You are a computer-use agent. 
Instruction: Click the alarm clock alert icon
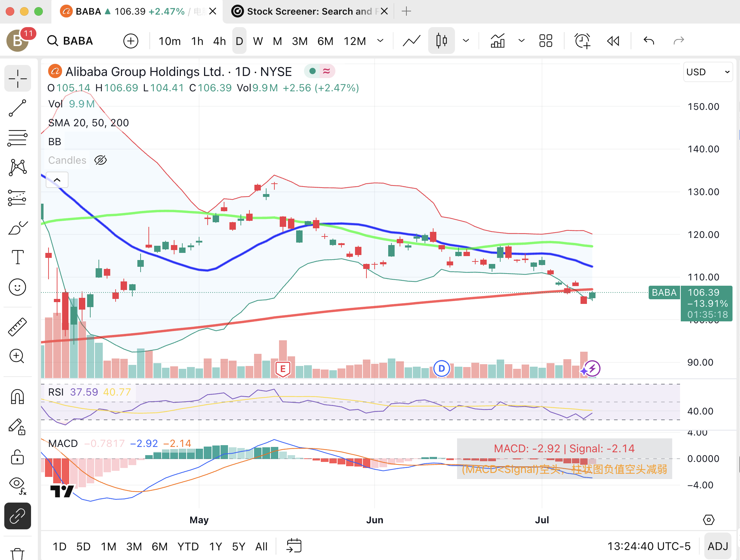582,41
